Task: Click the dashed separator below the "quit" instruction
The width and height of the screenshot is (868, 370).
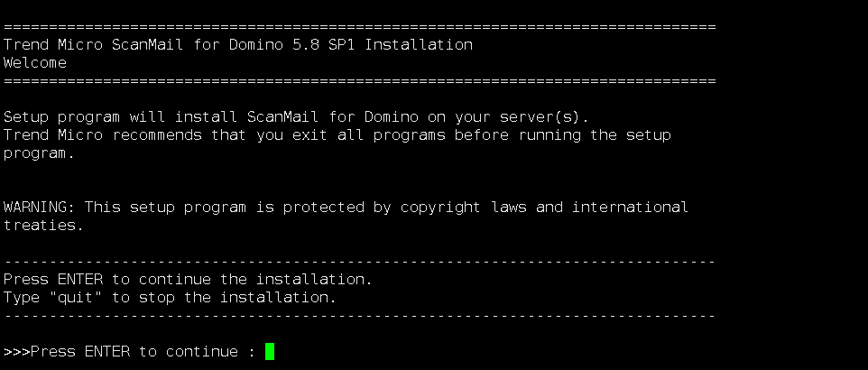Action: [359, 316]
